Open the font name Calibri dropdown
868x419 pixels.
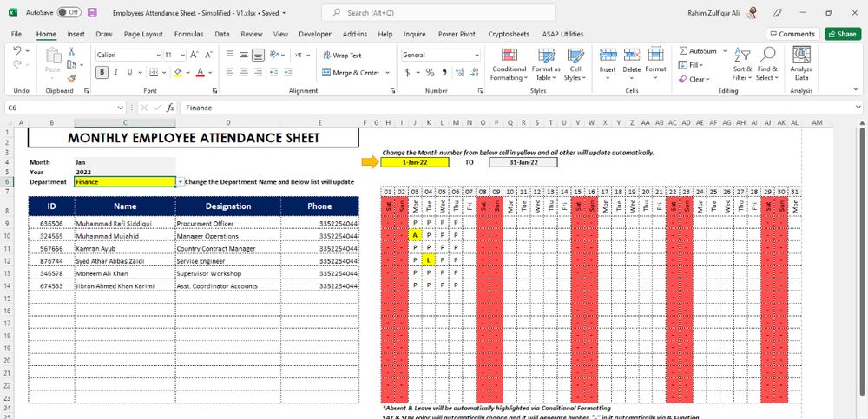pyautogui.click(x=157, y=54)
